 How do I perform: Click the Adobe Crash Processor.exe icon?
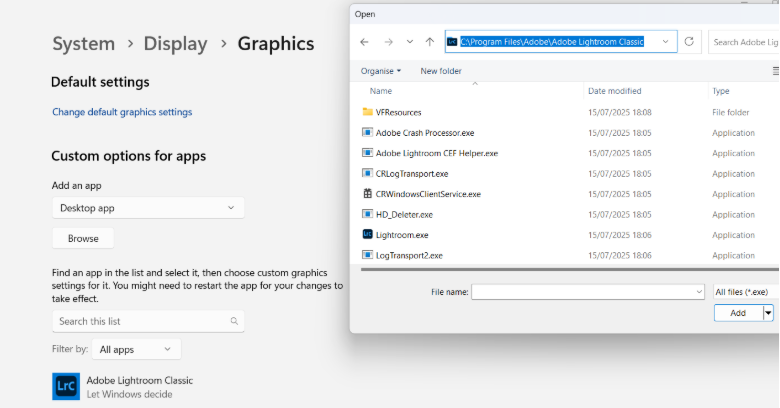click(368, 132)
